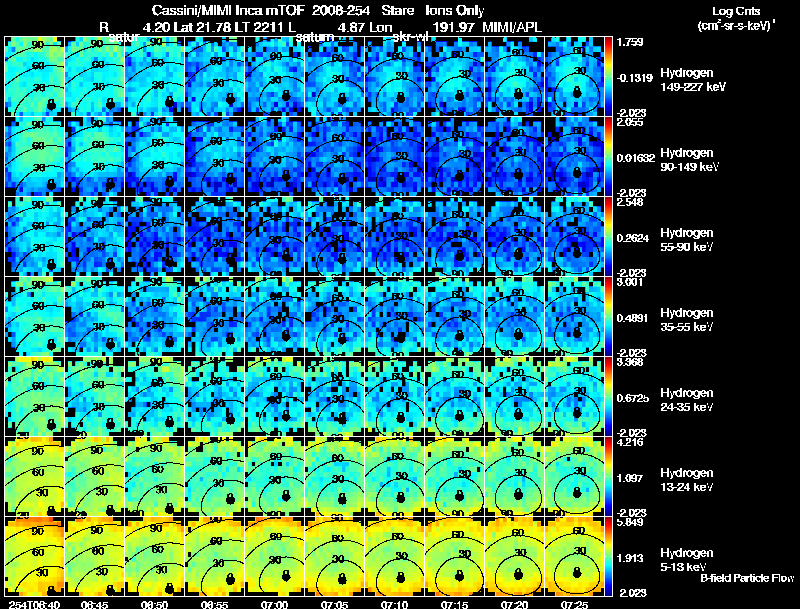Click the 'Log Cnts' colorbar heading
The height and width of the screenshot is (609, 800).
(x=736, y=11)
